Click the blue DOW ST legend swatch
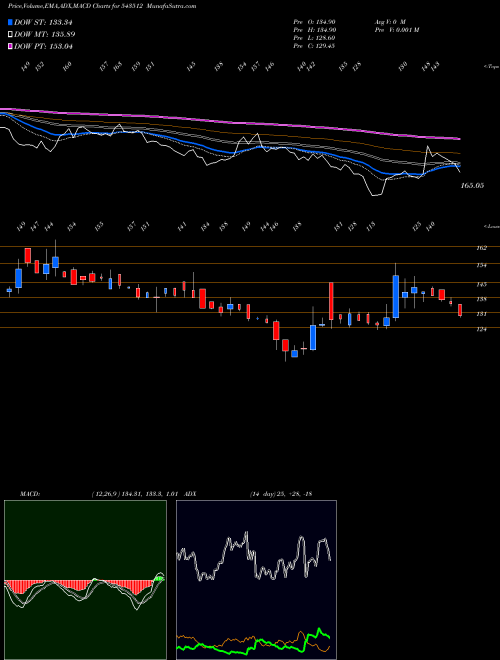Viewport: 500px width, 660px height. tap(11, 22)
